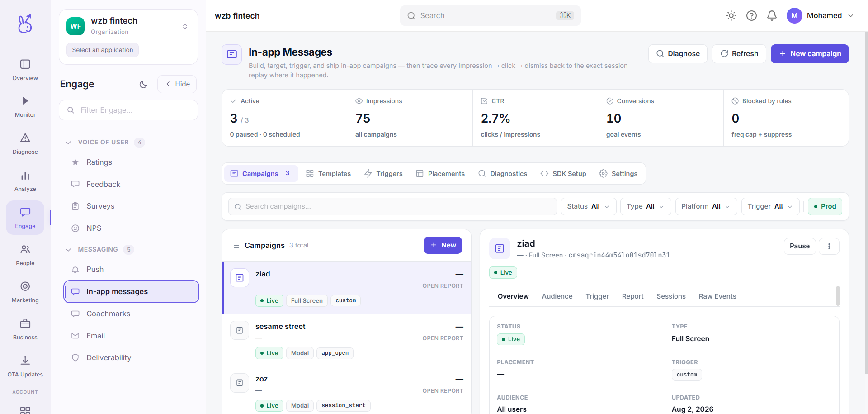Screen dimensions: 868x414
Task: Open the ziad three-dot more menu
Action: tap(829, 246)
